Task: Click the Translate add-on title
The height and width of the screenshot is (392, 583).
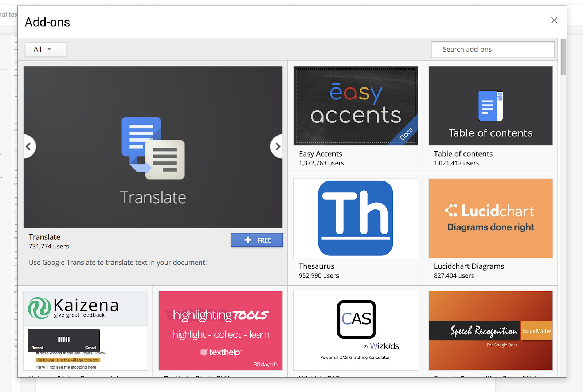Action: (44, 237)
